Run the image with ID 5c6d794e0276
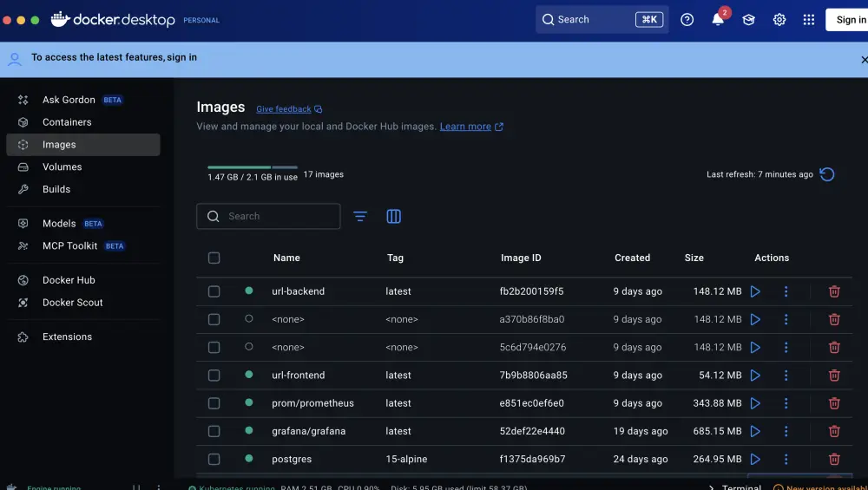 coord(755,347)
